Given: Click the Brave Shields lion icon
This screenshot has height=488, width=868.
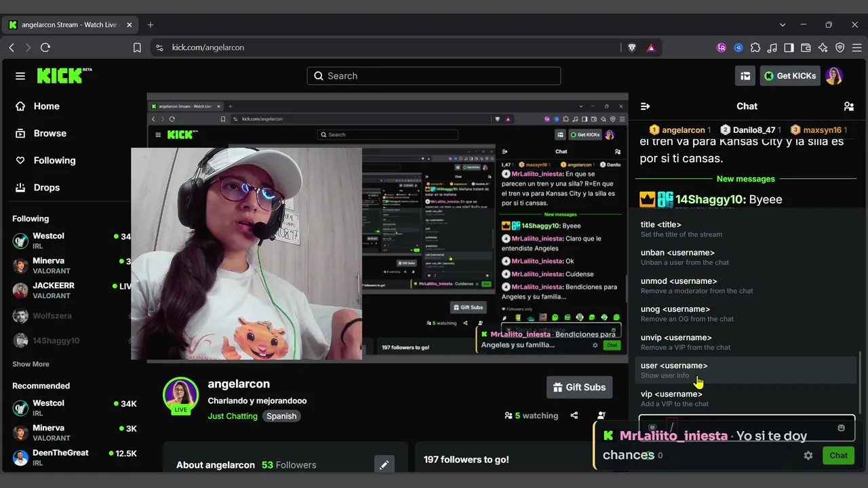Looking at the screenshot, I should tap(632, 47).
